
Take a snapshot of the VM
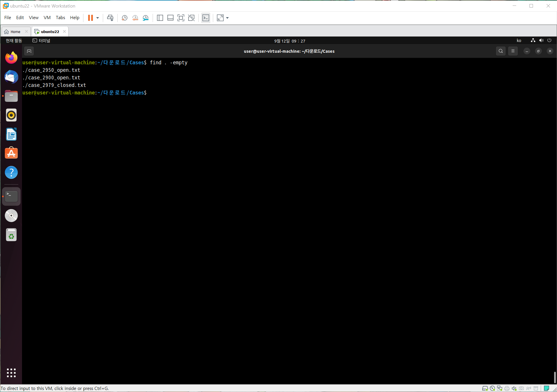click(x=125, y=18)
